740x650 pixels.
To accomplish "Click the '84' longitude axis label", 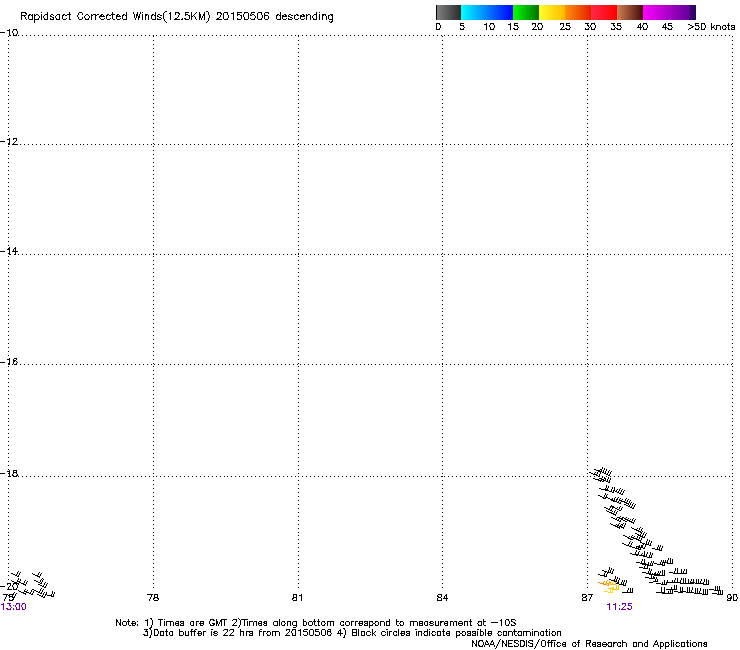I will [x=442, y=598].
